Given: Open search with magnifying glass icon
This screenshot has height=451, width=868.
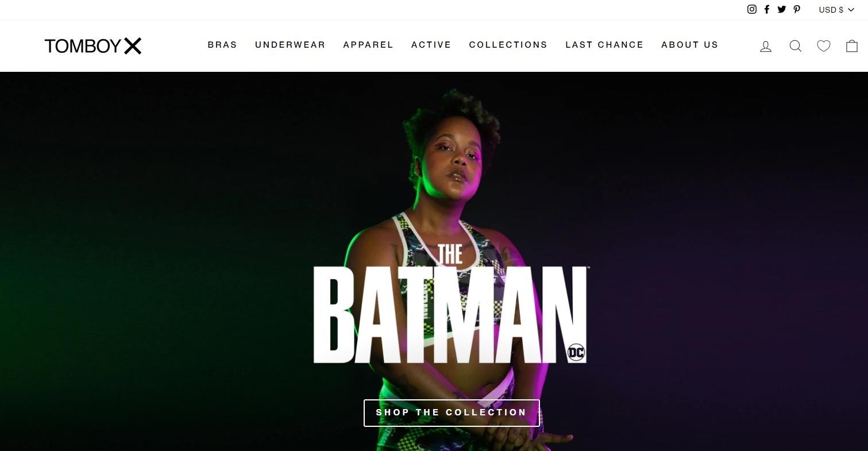Looking at the screenshot, I should click(796, 46).
